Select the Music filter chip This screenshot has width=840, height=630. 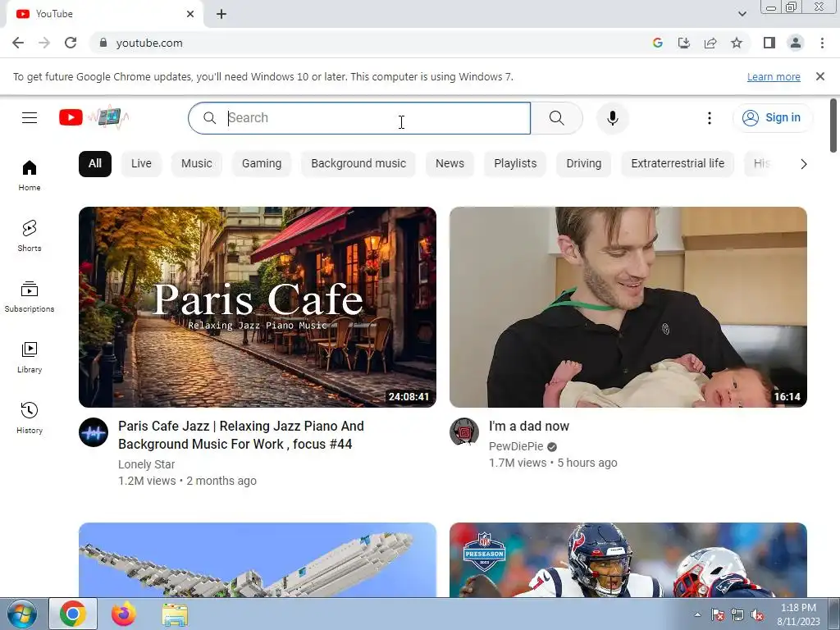point(197,163)
